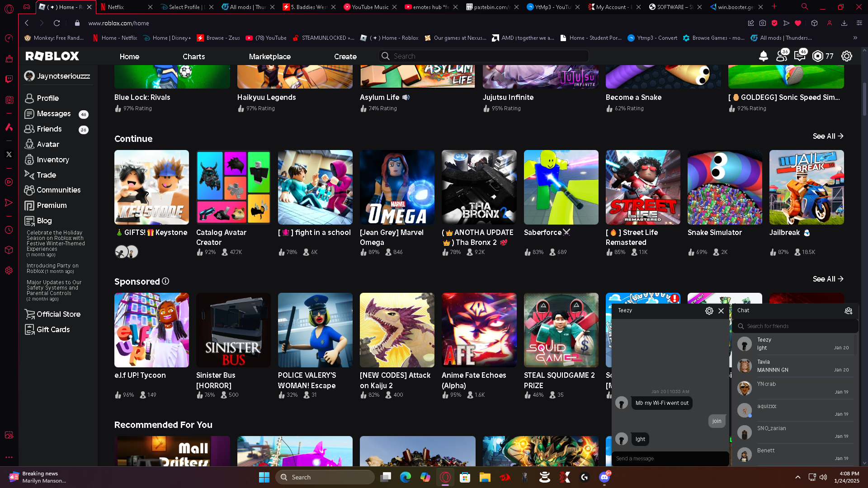The height and width of the screenshot is (488, 868).
Task: Open Trade in left sidebar
Action: 46,175
